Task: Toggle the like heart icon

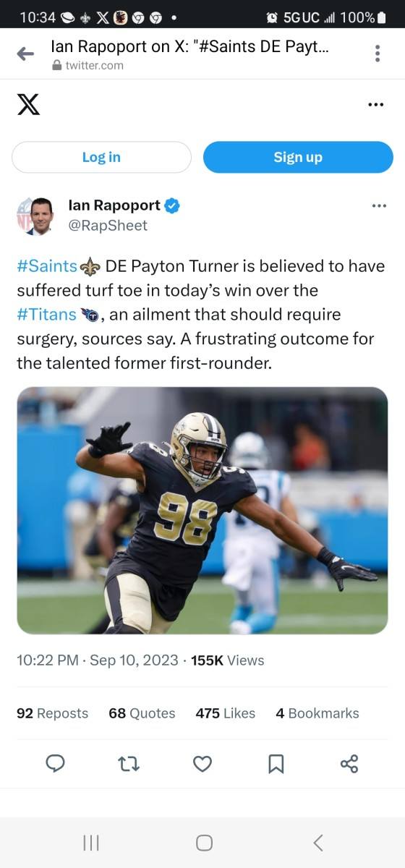Action: (x=202, y=764)
